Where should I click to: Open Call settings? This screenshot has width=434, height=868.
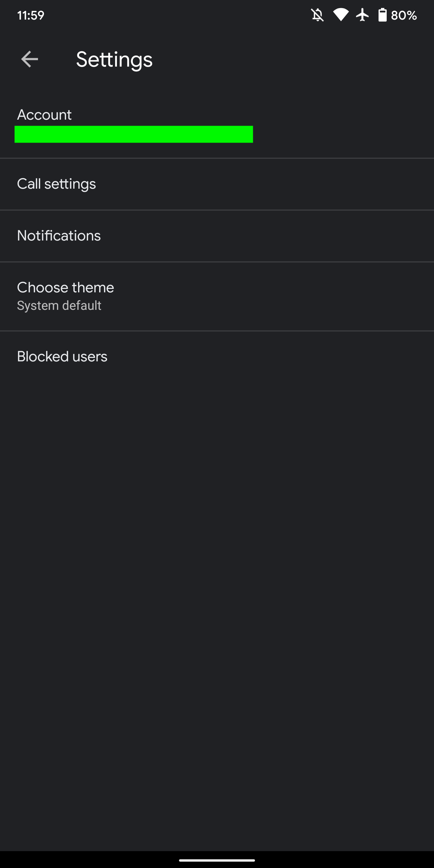pyautogui.click(x=217, y=184)
